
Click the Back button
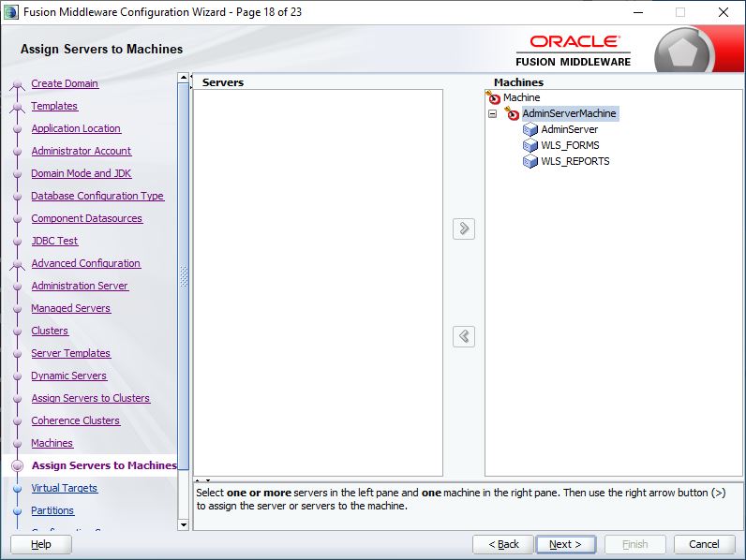click(x=503, y=544)
